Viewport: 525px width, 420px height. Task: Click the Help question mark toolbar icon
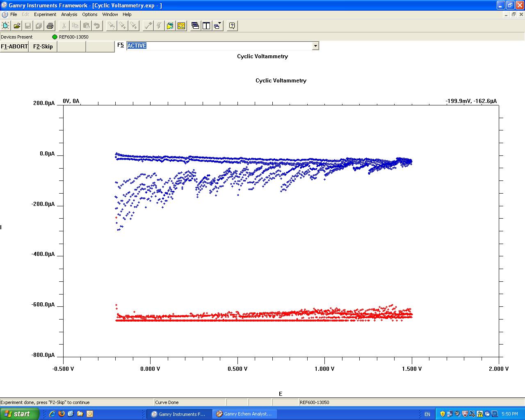pyautogui.click(x=232, y=26)
